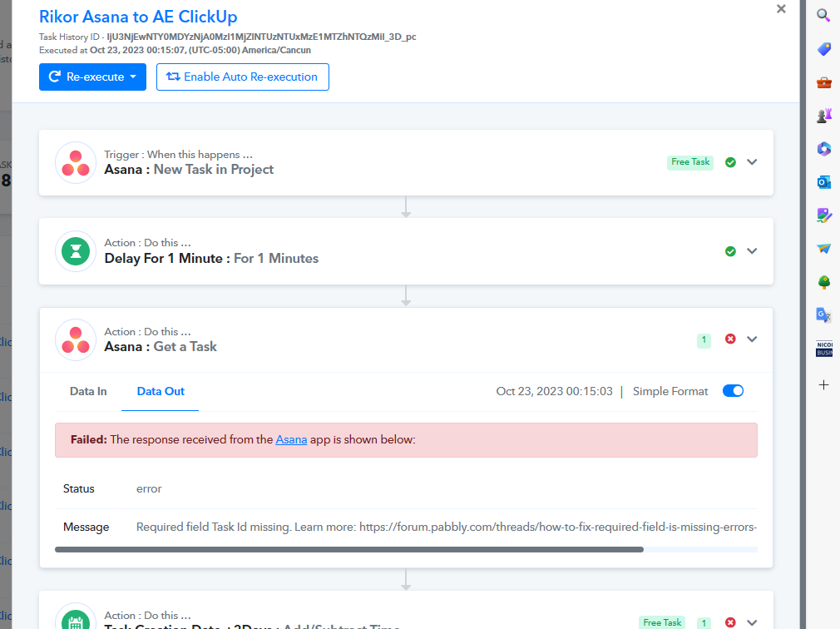The height and width of the screenshot is (629, 840).
Task: Expand the Asana New Task in Project step
Action: (x=752, y=161)
